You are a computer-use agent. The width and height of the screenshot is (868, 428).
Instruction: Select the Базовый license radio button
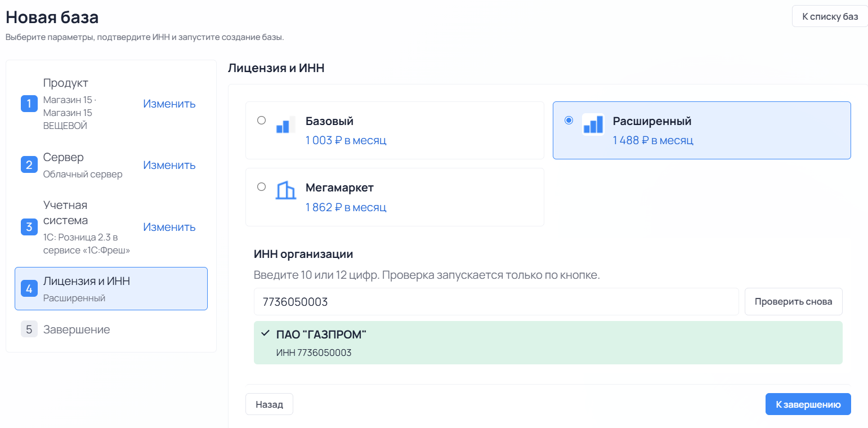(x=261, y=120)
